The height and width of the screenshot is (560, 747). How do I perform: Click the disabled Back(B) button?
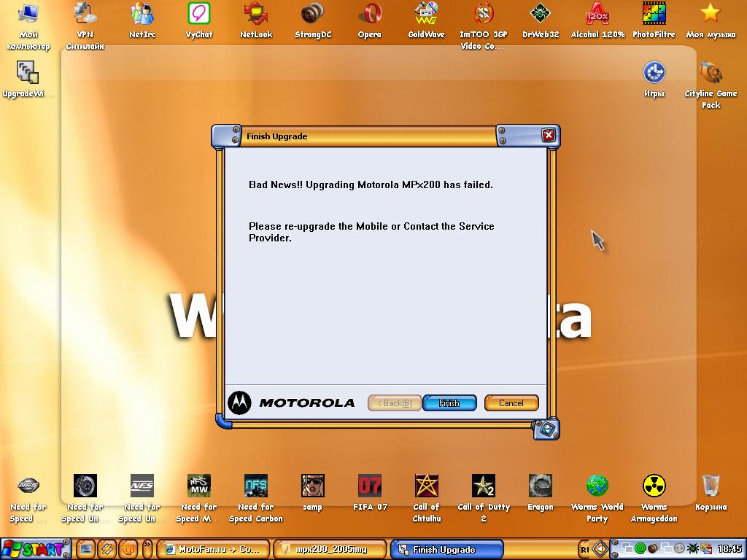point(395,402)
